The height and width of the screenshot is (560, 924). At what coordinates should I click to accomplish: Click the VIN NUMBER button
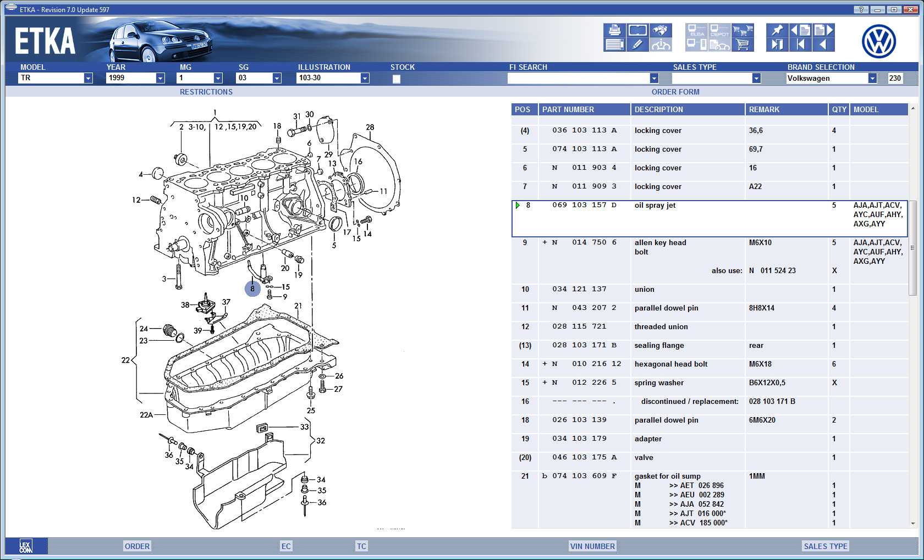tap(592, 546)
